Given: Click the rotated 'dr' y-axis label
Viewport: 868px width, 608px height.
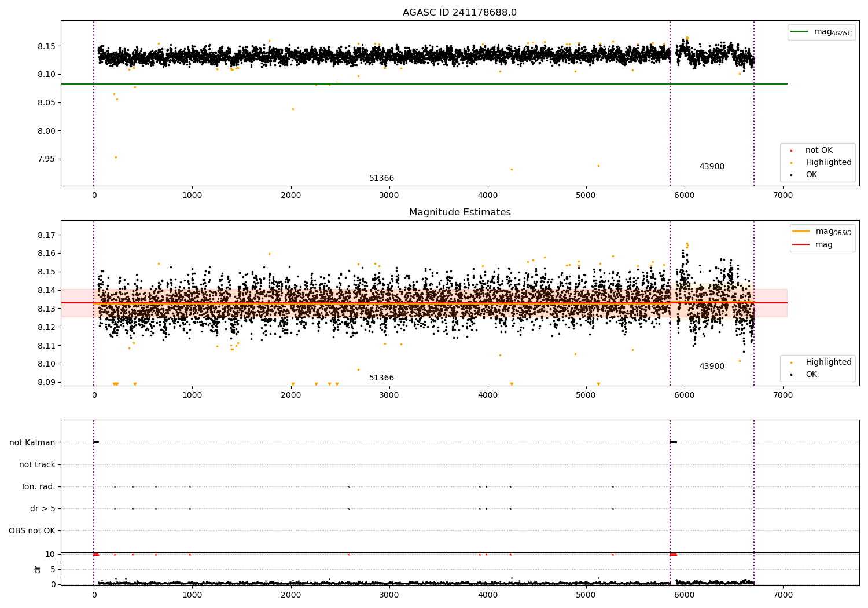Looking at the screenshot, I should point(38,569).
